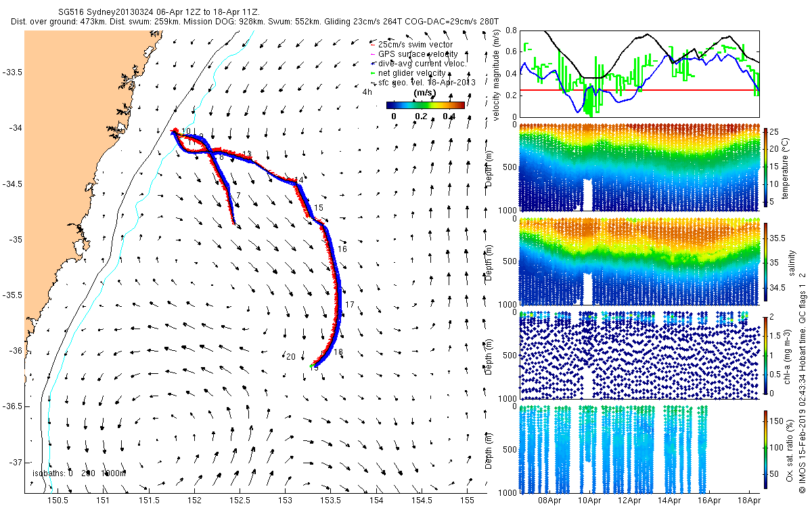Click the salinity depth-time panel

[x=639, y=261]
